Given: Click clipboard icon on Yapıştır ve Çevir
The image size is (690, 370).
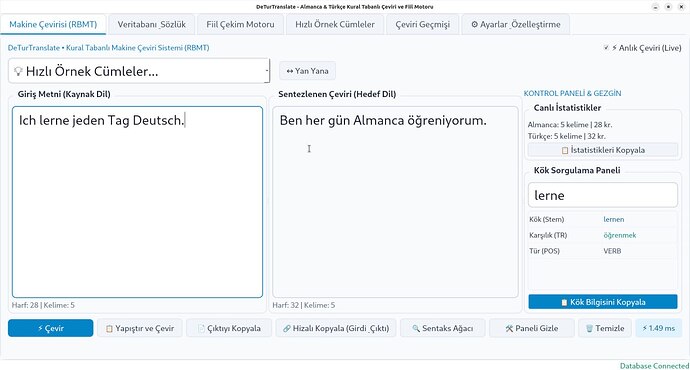Looking at the screenshot, I should [109, 329].
